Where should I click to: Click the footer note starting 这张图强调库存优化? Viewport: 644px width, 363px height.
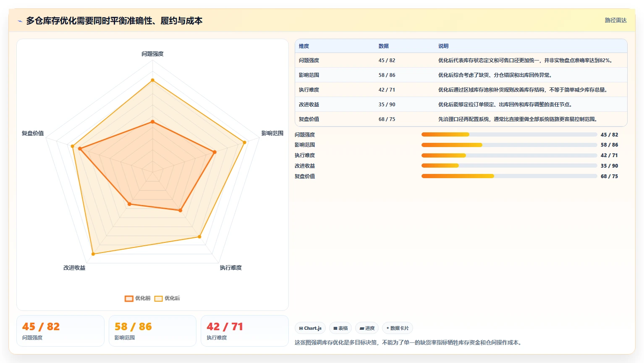[409, 343]
